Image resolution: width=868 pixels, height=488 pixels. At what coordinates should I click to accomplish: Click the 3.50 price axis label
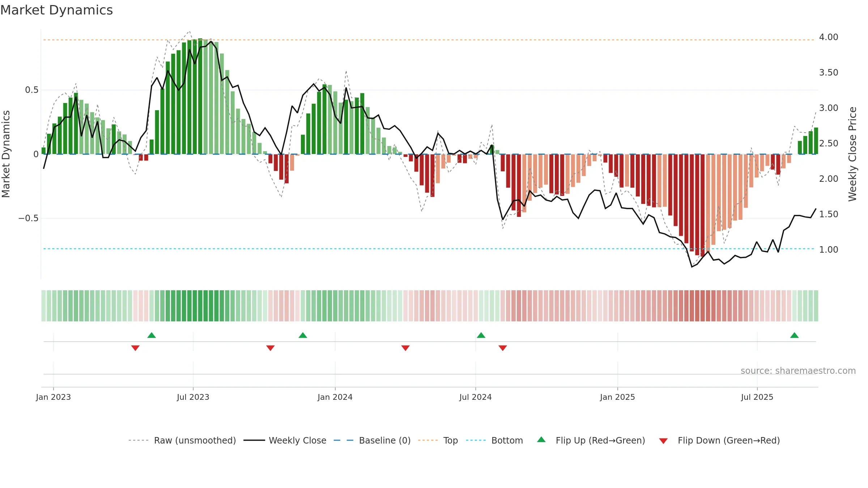(829, 73)
